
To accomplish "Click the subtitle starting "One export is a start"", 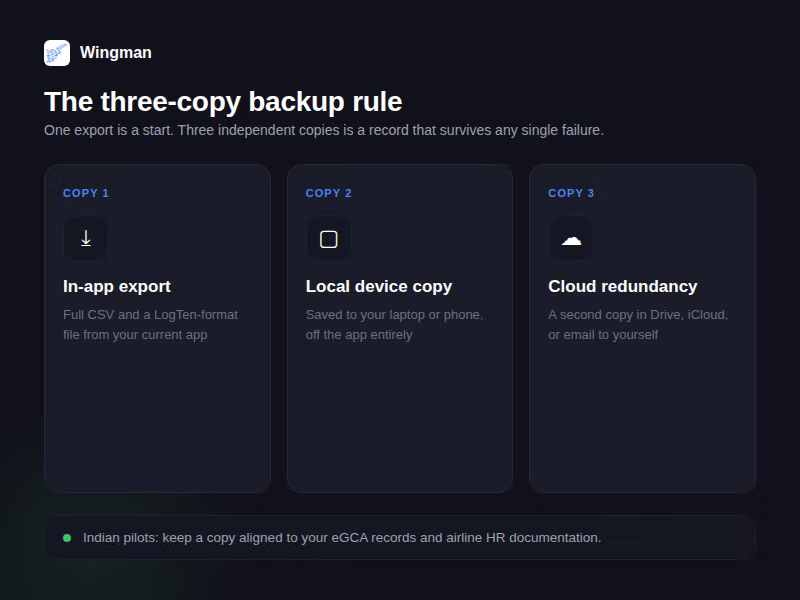I will (324, 130).
